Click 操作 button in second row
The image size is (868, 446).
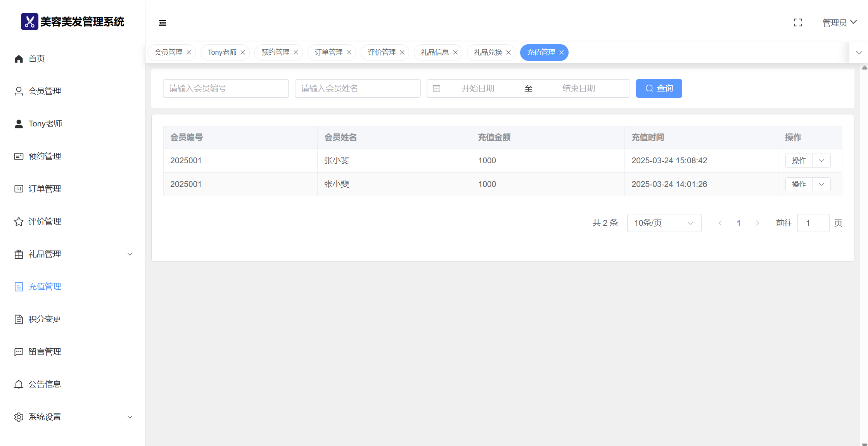799,184
